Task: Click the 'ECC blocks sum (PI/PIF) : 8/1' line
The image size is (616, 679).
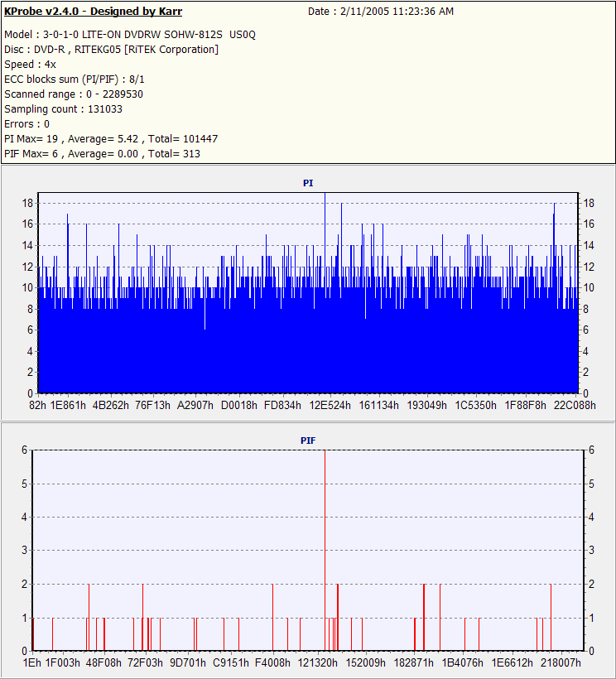Action: point(74,79)
